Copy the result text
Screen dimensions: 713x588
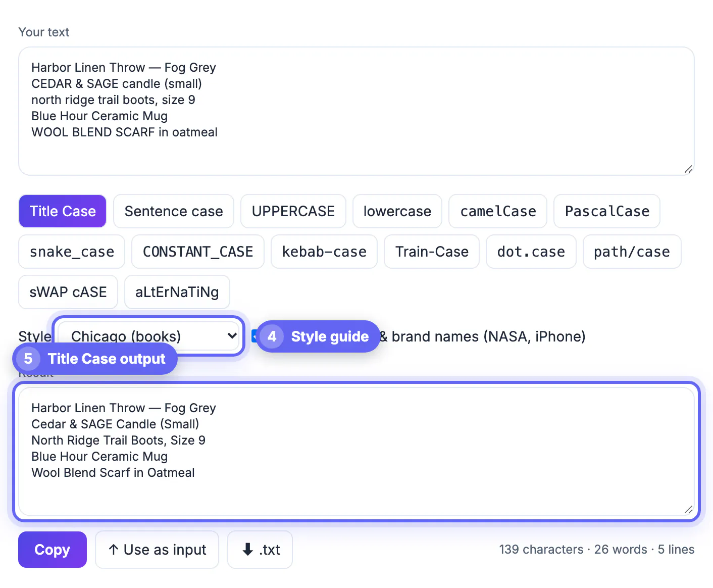pyautogui.click(x=53, y=550)
